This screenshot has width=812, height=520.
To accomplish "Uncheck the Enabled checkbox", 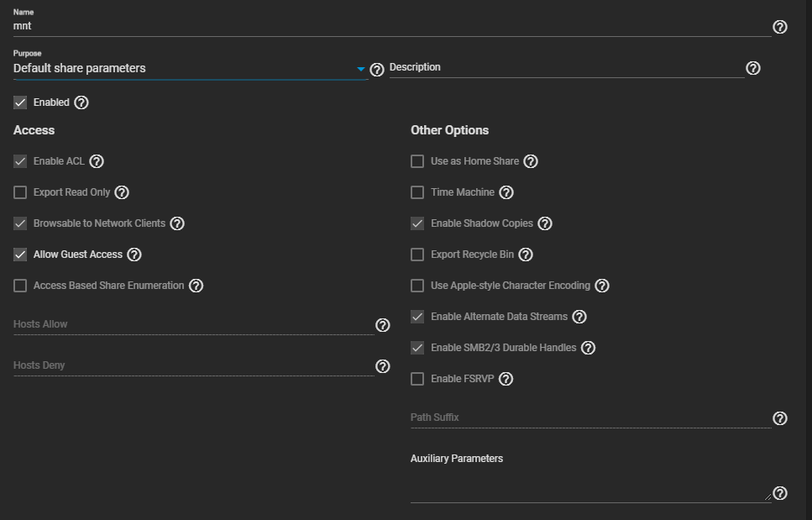I will point(20,102).
